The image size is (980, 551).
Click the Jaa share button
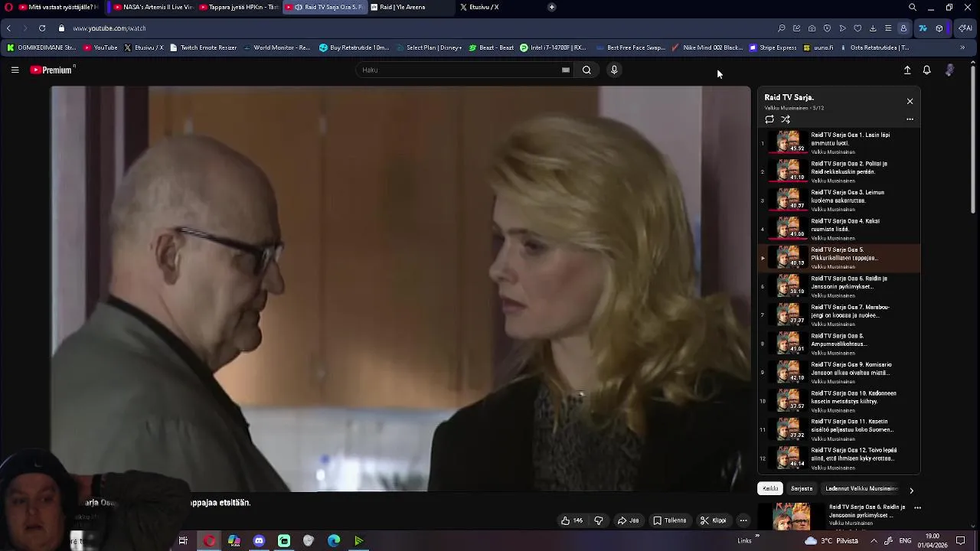coord(629,520)
